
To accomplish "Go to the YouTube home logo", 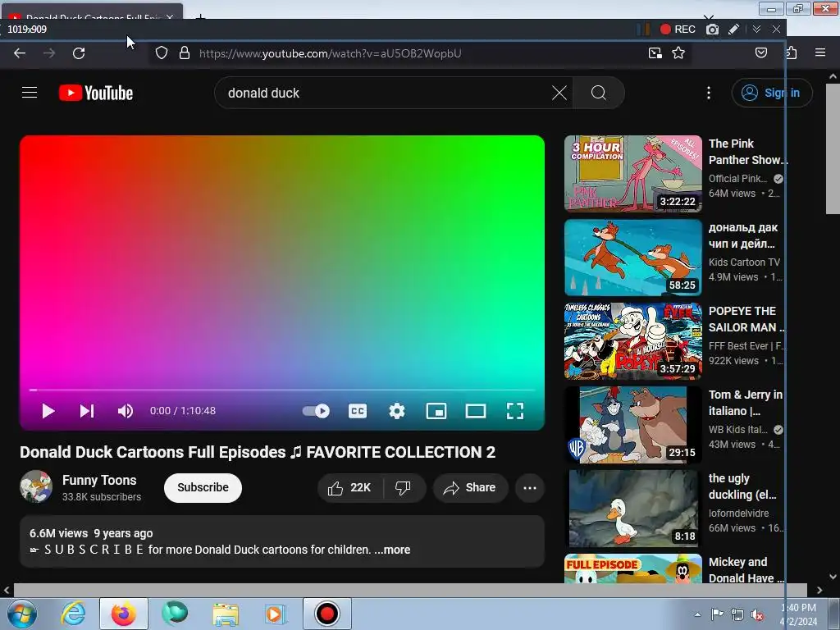I will coord(96,93).
